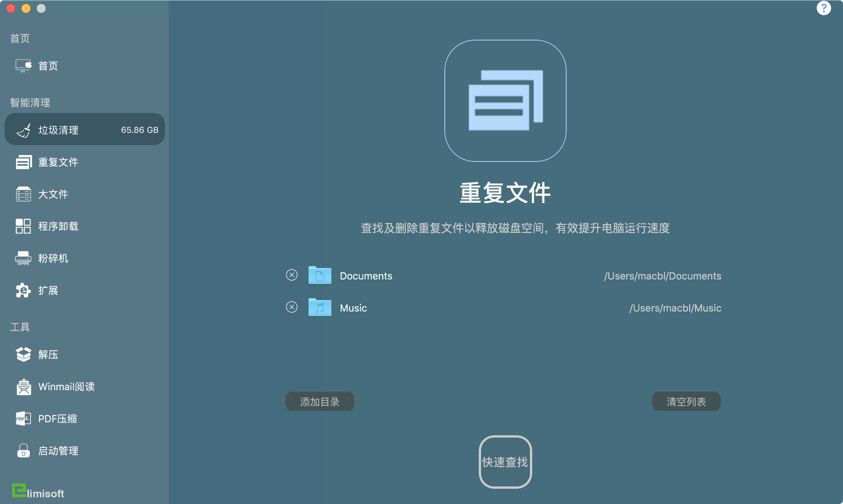Screen dimensions: 843x504
Task: Click the 重复文件 main heading
Action: click(x=505, y=192)
